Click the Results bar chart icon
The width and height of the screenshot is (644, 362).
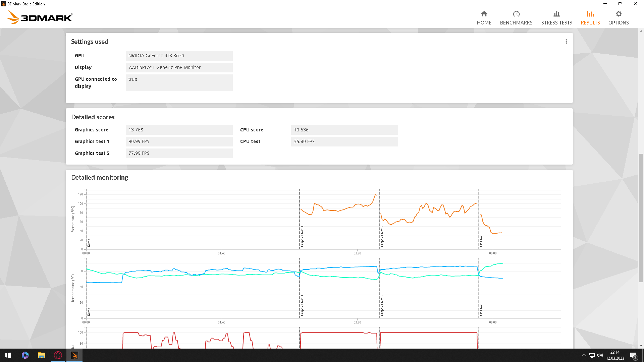click(x=590, y=14)
